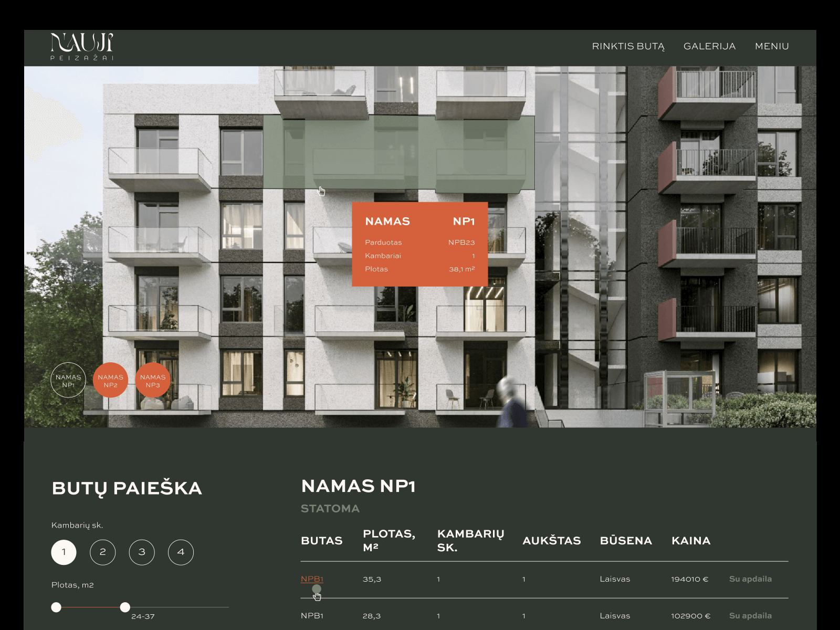Image resolution: width=840 pixels, height=630 pixels.
Task: Filter apartments by 3 rooms
Action: (x=142, y=552)
